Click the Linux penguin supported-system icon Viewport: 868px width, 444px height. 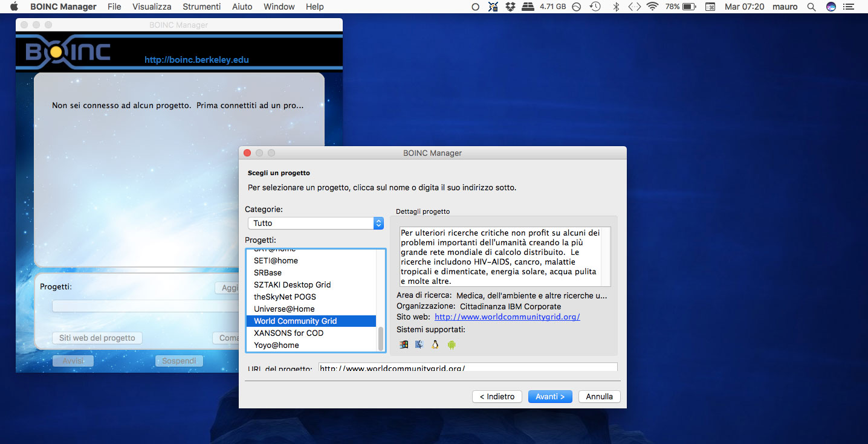point(435,344)
